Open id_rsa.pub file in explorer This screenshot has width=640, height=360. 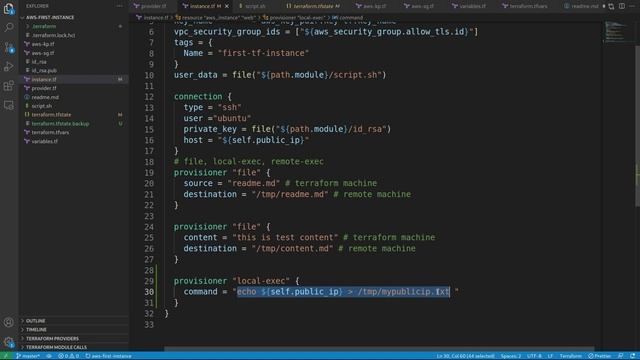[74, 71]
